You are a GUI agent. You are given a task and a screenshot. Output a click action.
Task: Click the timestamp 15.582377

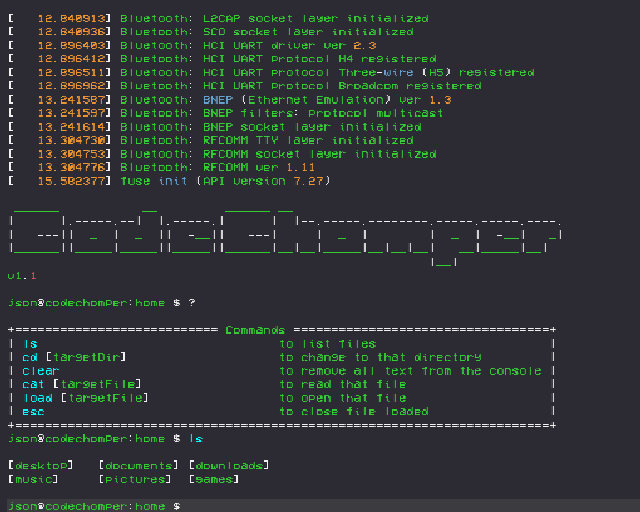71,181
